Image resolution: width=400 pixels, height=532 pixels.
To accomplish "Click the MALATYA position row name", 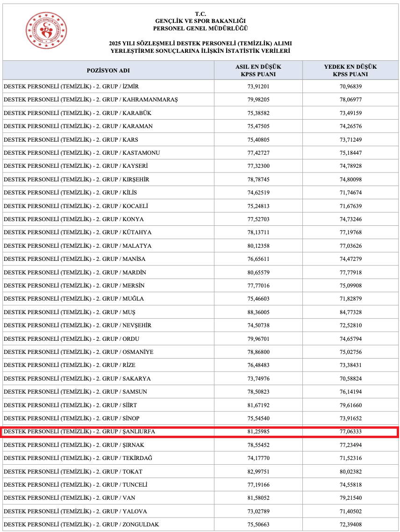I will [78, 246].
